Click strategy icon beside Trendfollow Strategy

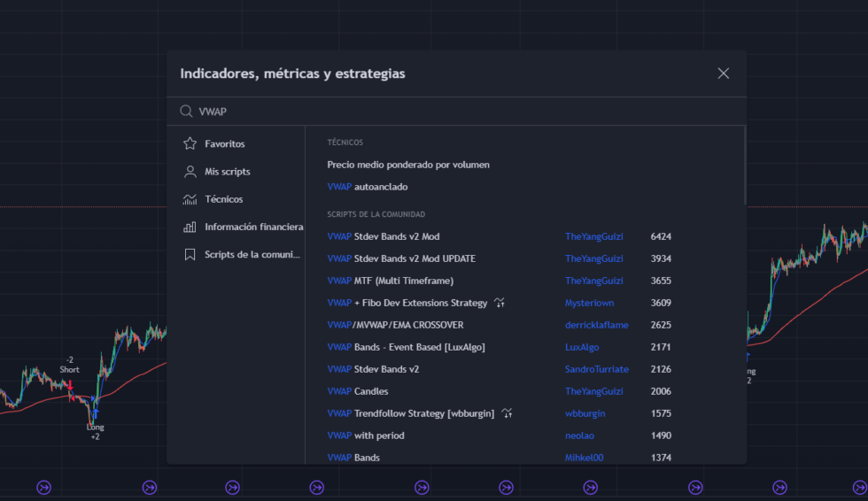click(x=507, y=413)
